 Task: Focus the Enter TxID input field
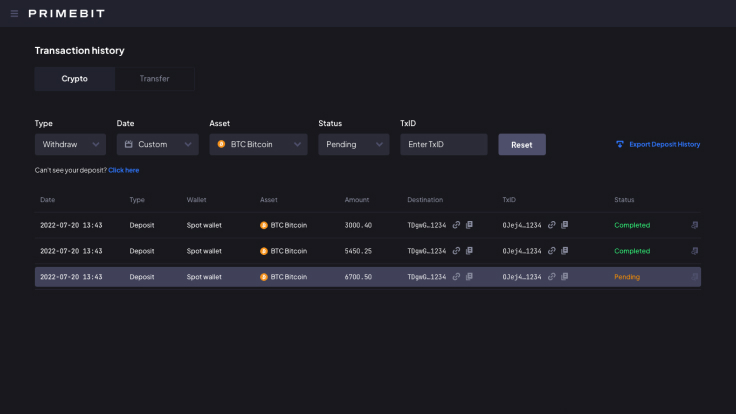[444, 144]
